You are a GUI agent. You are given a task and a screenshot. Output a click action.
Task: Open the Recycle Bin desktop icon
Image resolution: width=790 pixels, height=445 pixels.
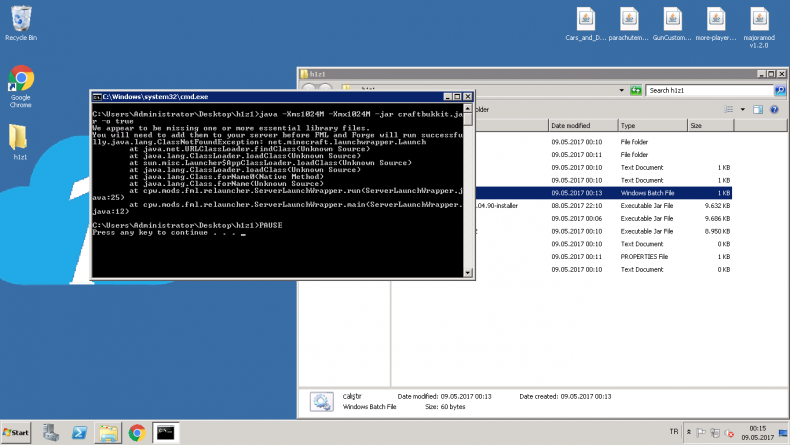tap(21, 23)
